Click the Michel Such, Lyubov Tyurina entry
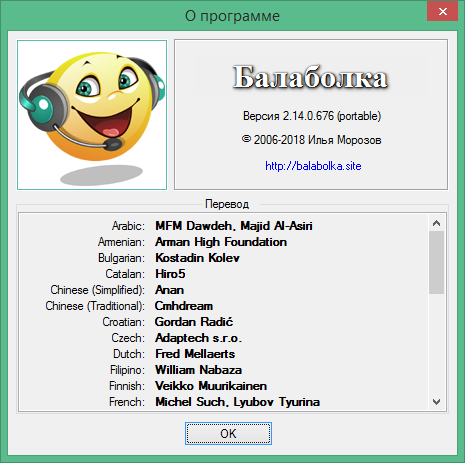This screenshot has height=463, width=465. tap(237, 402)
